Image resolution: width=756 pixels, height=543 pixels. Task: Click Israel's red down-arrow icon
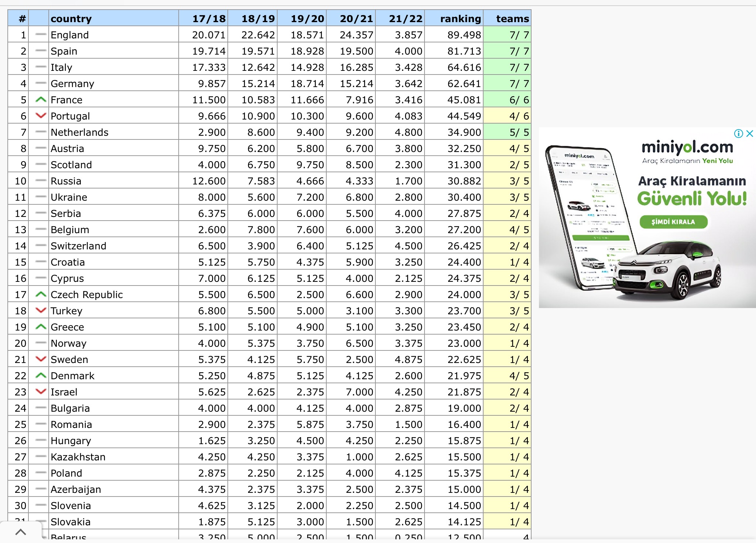click(41, 392)
